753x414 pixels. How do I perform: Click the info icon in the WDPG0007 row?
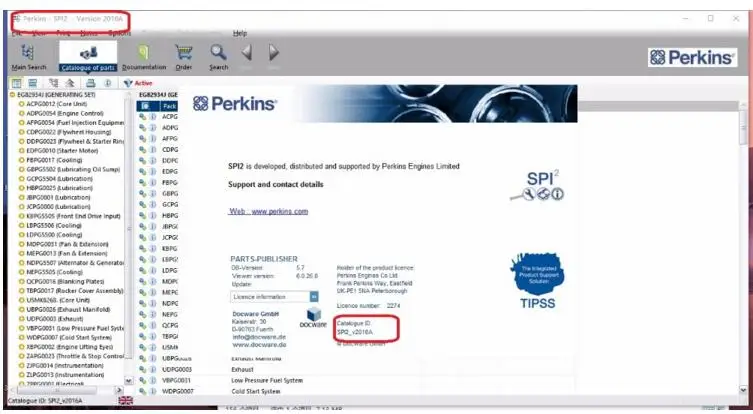[153, 391]
